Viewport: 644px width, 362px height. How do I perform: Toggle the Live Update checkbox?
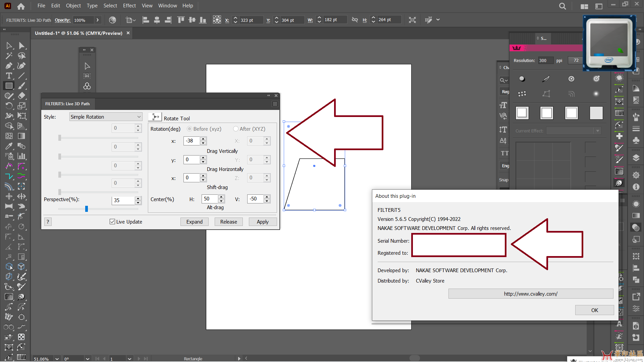112,222
